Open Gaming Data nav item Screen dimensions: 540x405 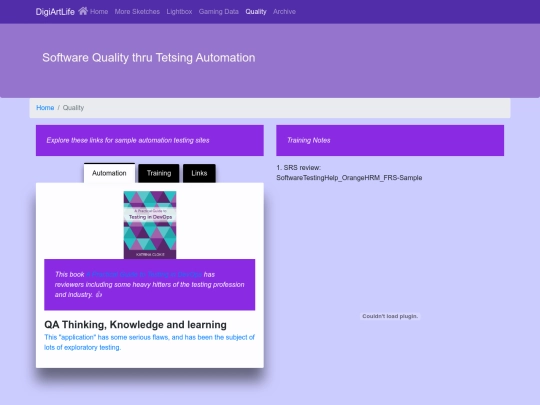click(x=218, y=12)
